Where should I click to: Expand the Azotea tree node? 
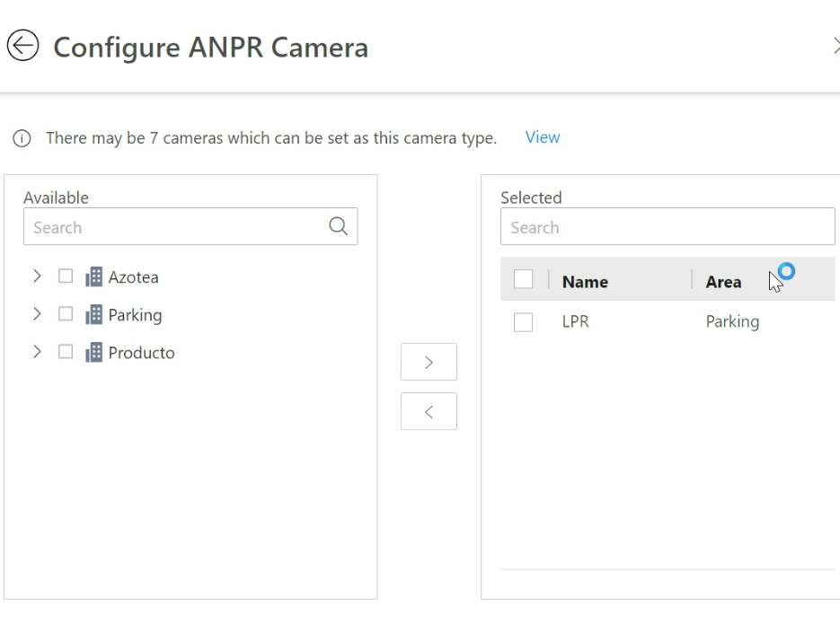tap(37, 276)
